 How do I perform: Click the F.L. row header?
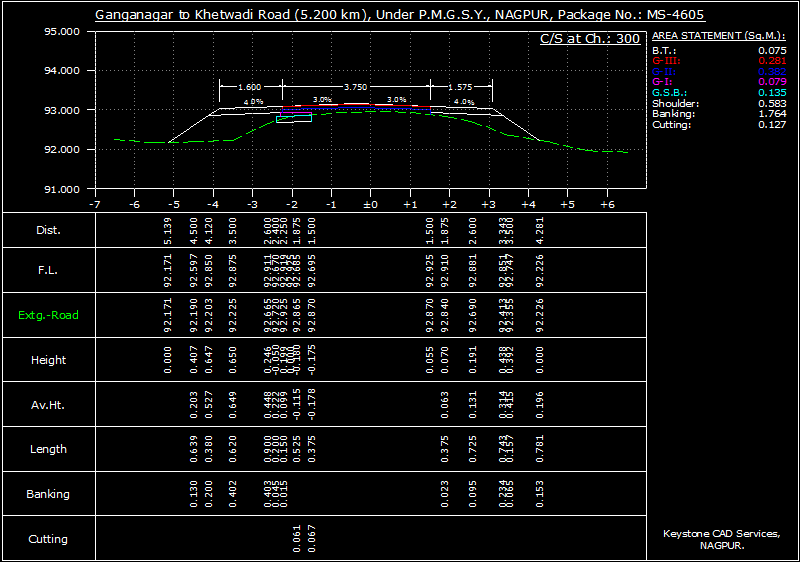[x=48, y=270]
